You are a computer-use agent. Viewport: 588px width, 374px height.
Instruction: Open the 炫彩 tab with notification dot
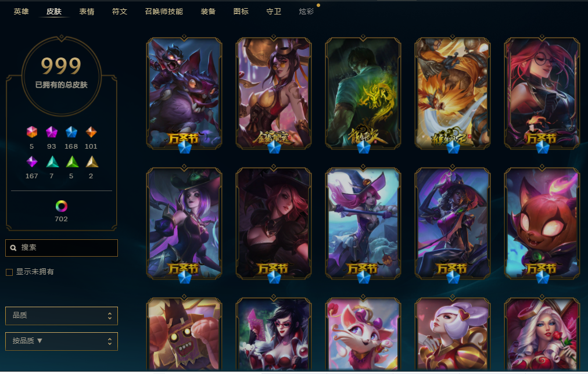tap(306, 12)
